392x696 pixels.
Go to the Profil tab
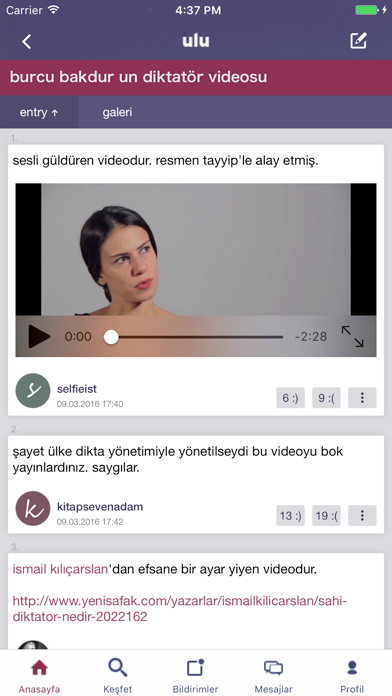(352, 676)
